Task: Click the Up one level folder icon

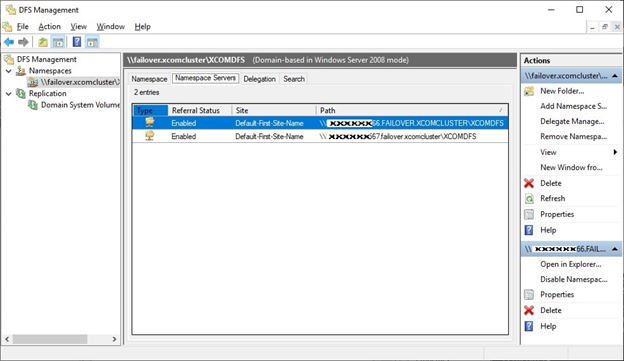Action: [x=43, y=42]
